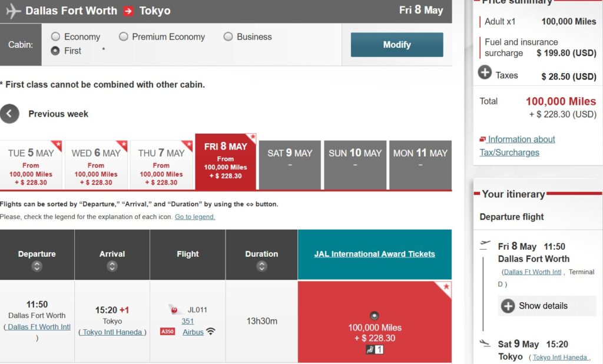Click the takeoff icon in itinerary
Viewport: 603px width, 364px height.
pos(485,244)
